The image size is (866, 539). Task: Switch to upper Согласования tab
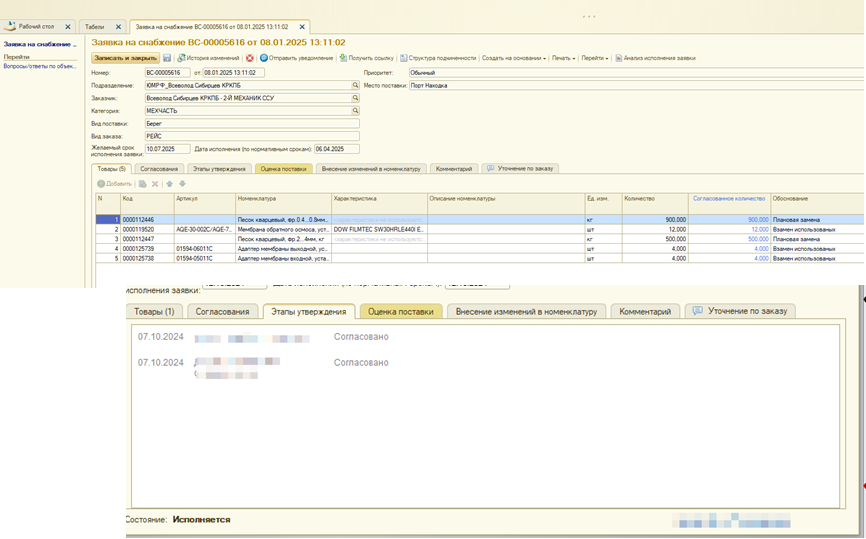159,169
